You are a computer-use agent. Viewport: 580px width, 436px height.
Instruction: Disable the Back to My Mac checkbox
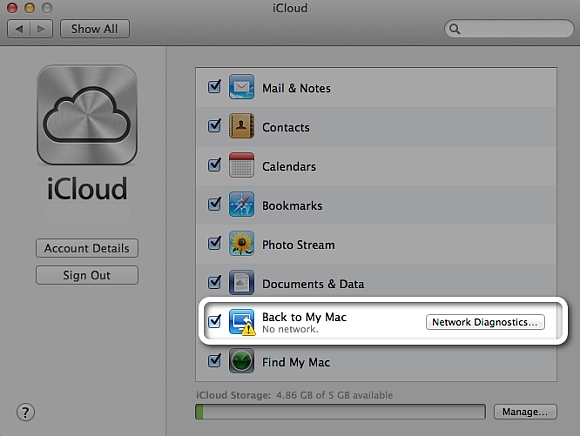[215, 321]
